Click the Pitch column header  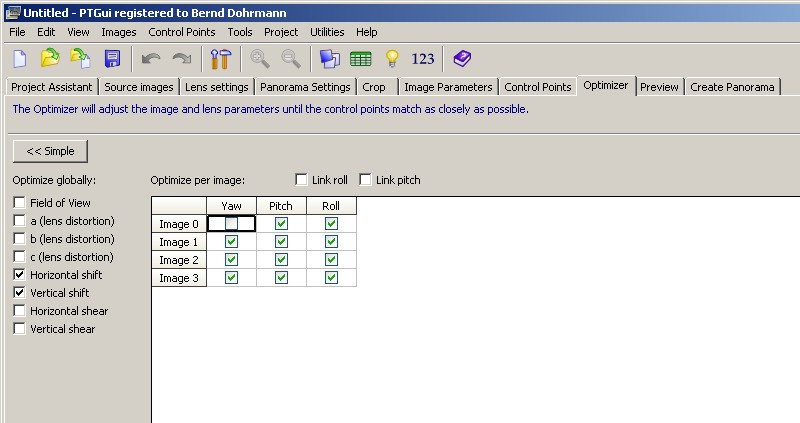pos(281,206)
